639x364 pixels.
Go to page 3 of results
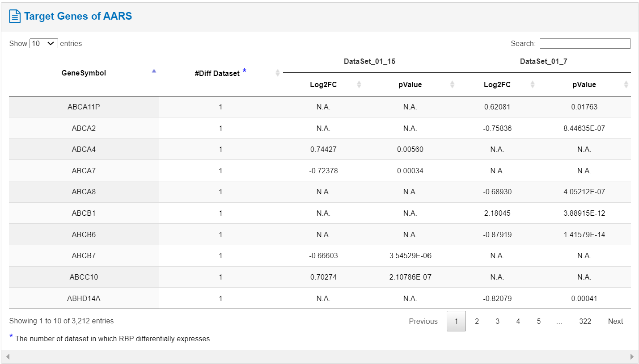coord(497,321)
